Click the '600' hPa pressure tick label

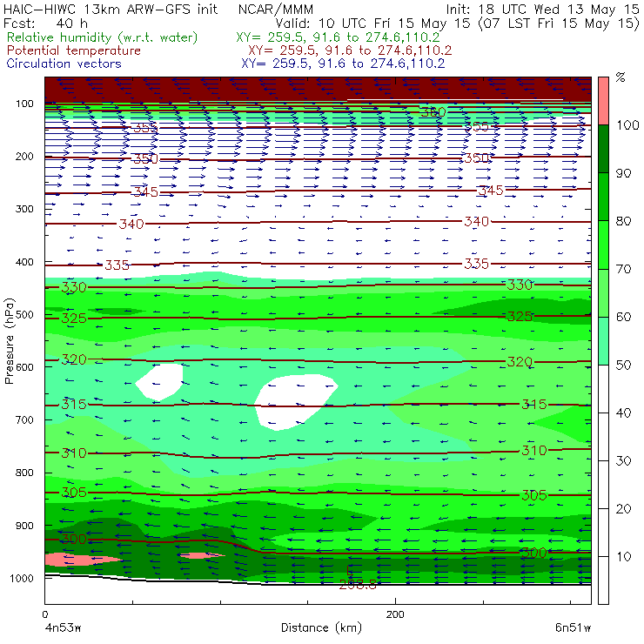24,367
